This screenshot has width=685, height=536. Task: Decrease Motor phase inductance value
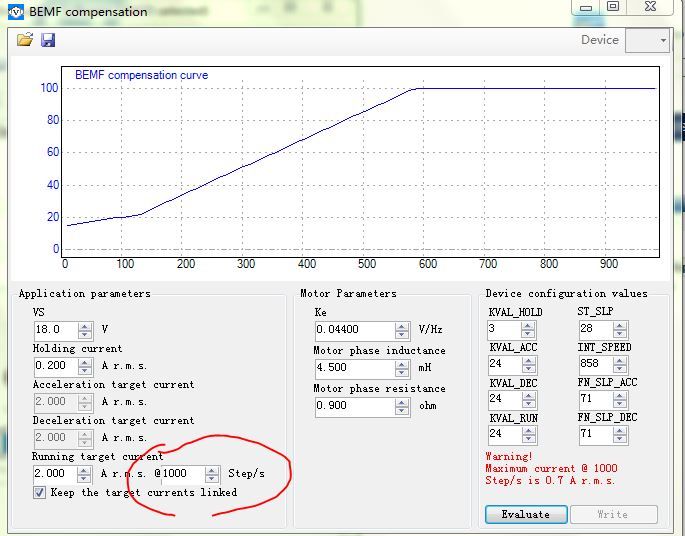pyautogui.click(x=401, y=373)
